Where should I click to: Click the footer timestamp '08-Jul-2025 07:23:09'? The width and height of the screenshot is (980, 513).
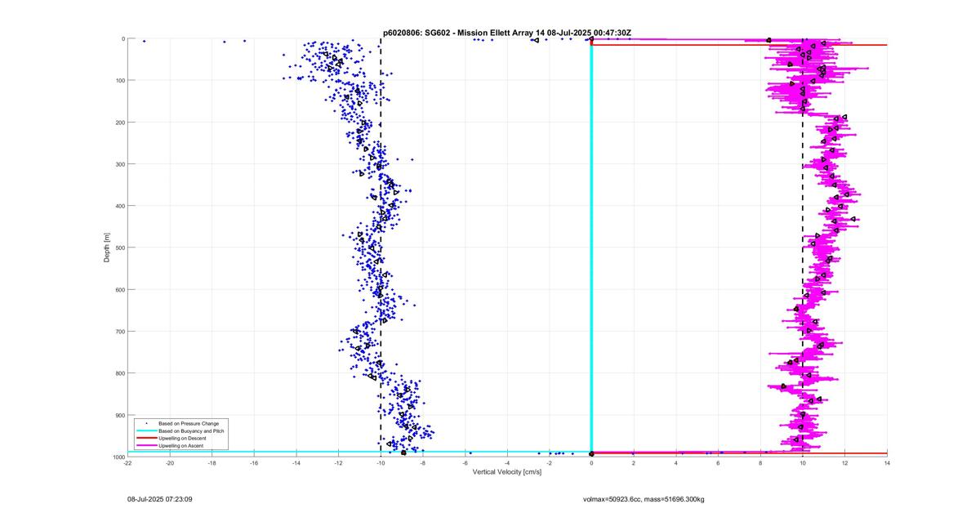[159, 498]
